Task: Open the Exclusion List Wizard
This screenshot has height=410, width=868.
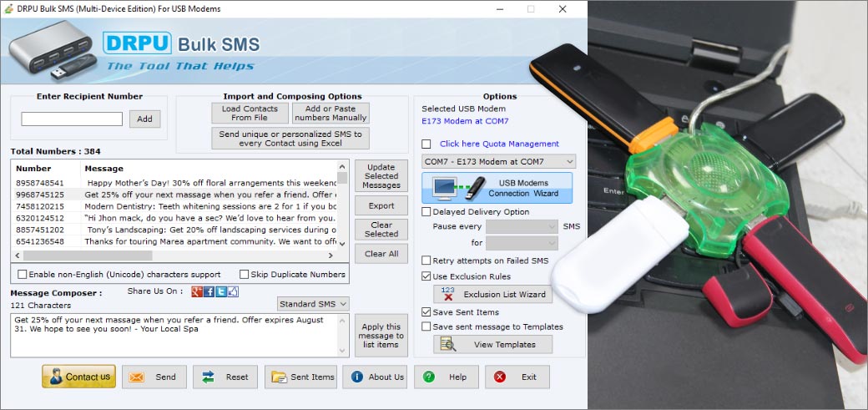Action: point(492,294)
